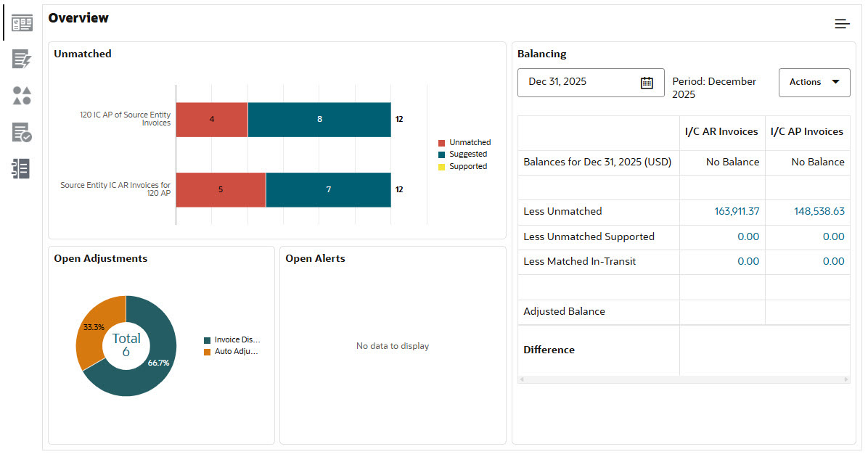This screenshot has width=868, height=457.
Task: Open the Overview dashboard sidebar icon
Action: coord(22,23)
